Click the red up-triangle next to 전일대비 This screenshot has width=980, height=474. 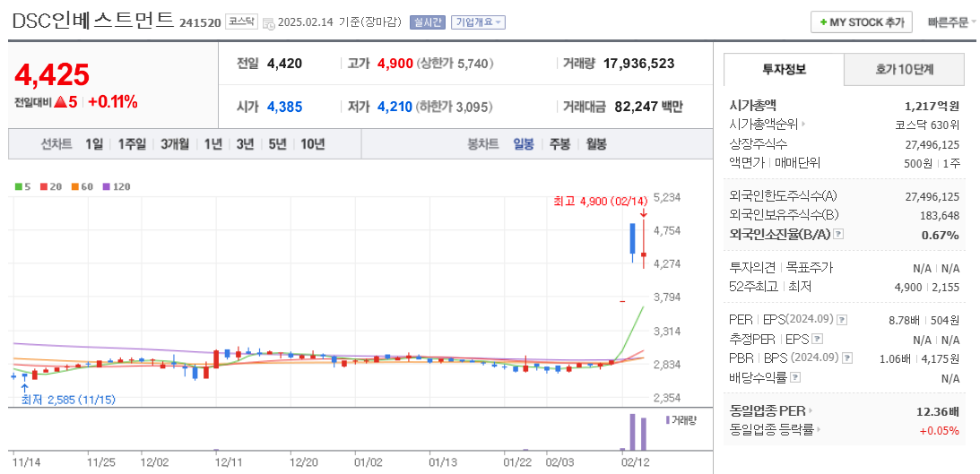(x=60, y=102)
